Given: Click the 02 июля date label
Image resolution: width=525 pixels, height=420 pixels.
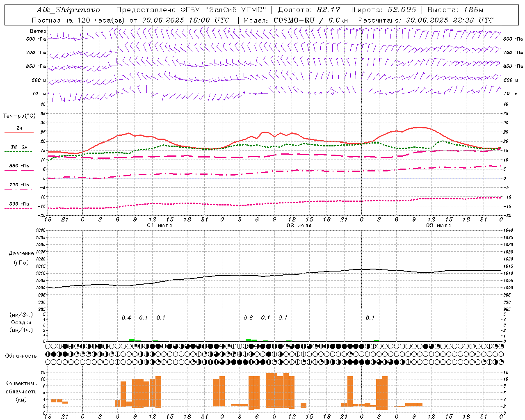Looking at the screenshot, I should [299, 226].
